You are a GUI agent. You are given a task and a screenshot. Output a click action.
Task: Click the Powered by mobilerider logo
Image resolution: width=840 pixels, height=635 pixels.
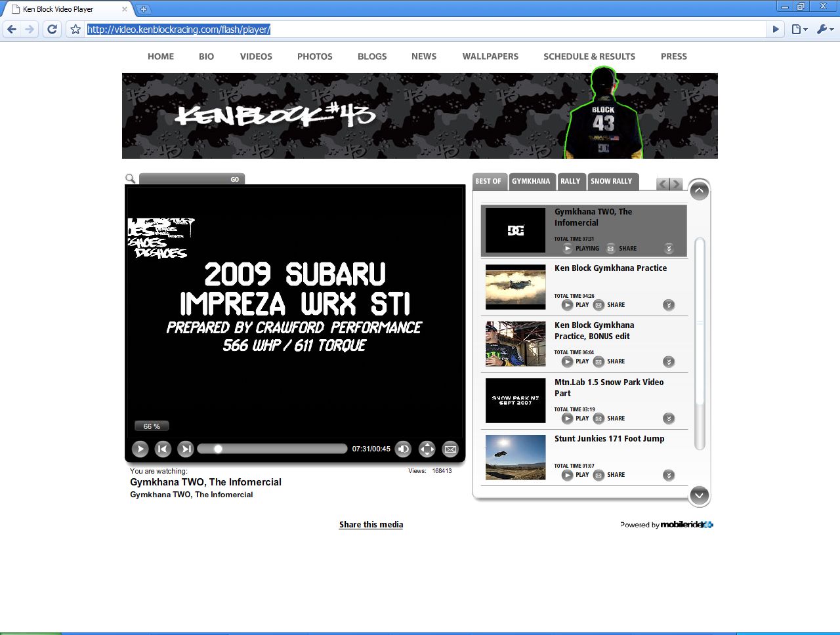tap(667, 524)
